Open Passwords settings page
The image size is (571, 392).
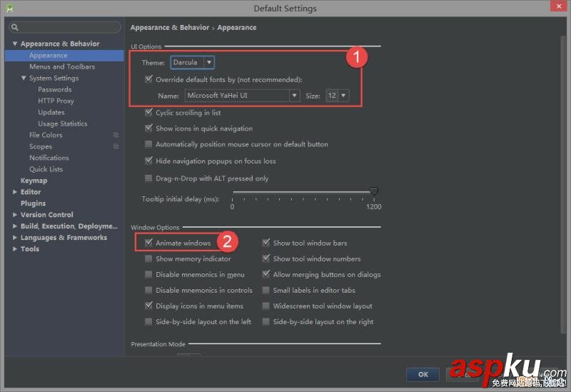(x=55, y=89)
